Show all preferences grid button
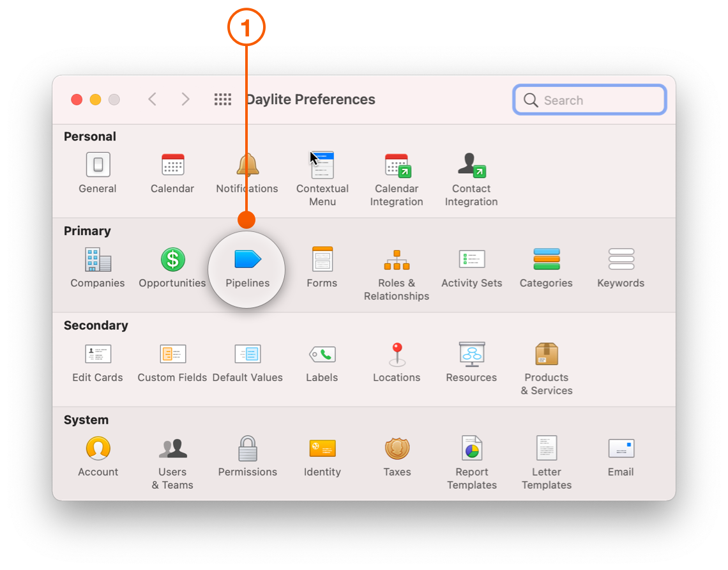Viewport: 728px width, 570px height. [223, 99]
